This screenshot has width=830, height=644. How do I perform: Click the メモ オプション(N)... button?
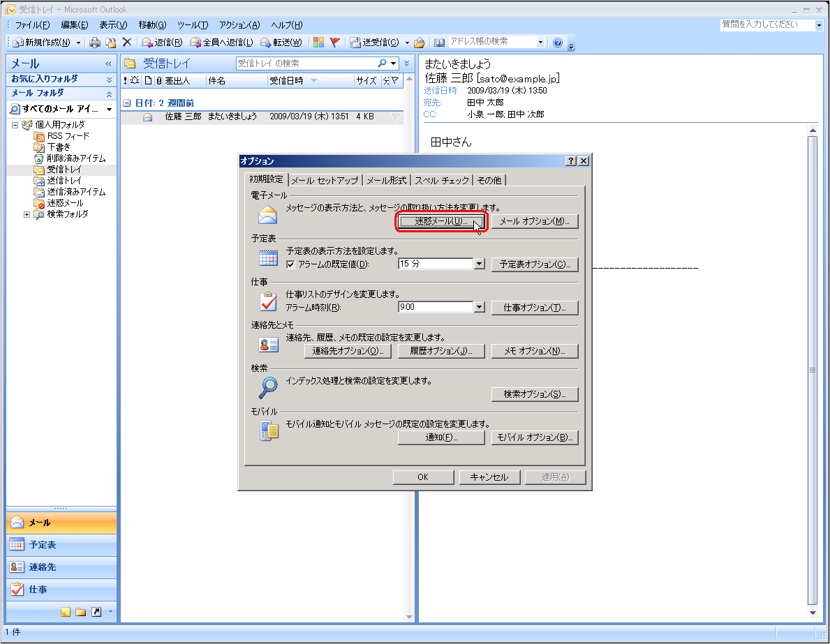click(x=535, y=351)
